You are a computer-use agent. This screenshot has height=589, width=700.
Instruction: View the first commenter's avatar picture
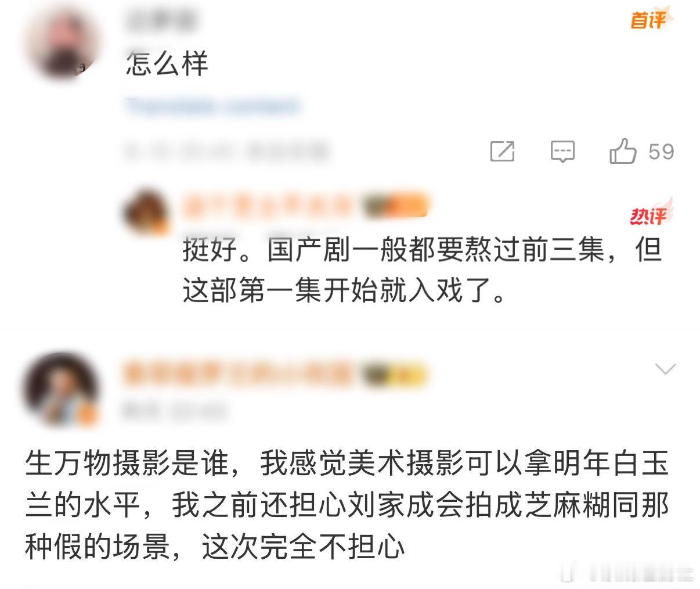tap(63, 44)
